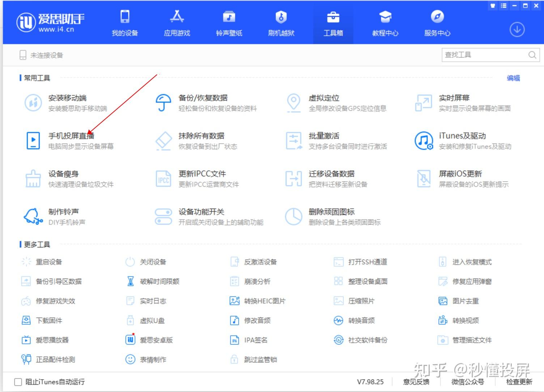Open 修改音频 icon
Screen dimensions: 544x392
tap(235, 320)
